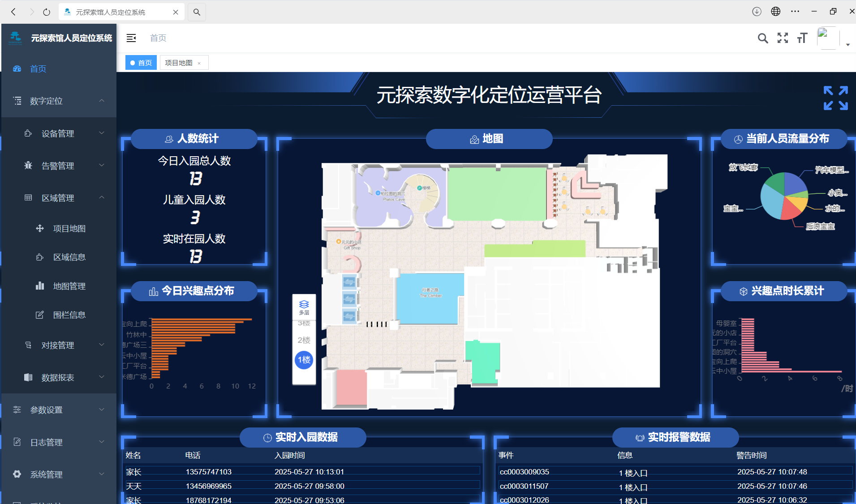Viewport: 856px width, 504px height.
Task: Toggle full screen in the top header
Action: click(x=783, y=38)
